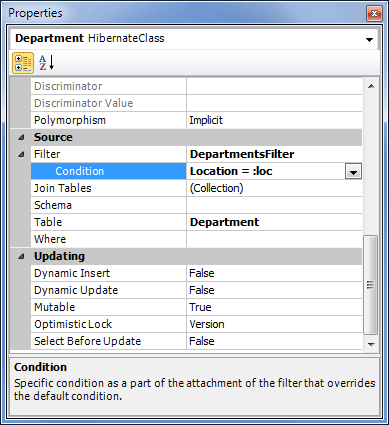Click the empty Discriminator value field

pos(274,86)
